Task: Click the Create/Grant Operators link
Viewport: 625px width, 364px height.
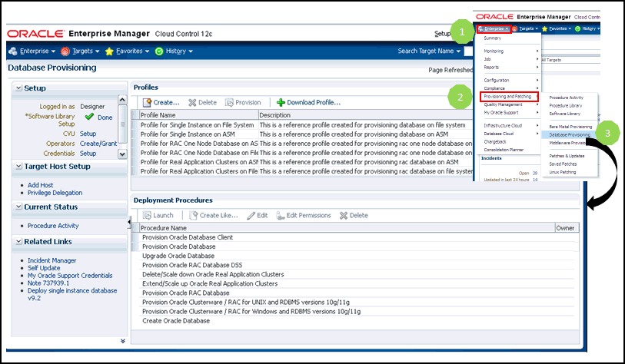Action: 98,144
